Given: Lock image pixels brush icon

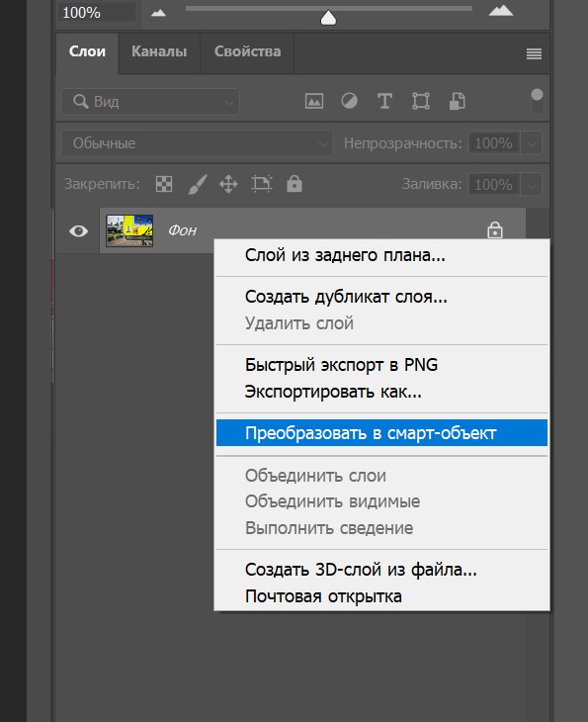Looking at the screenshot, I should click(x=198, y=184).
